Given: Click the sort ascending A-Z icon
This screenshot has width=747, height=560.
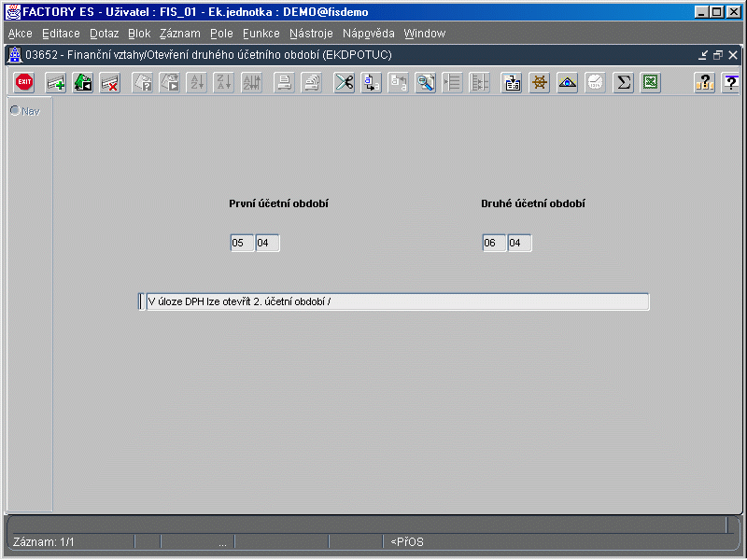Looking at the screenshot, I should pos(197,82).
